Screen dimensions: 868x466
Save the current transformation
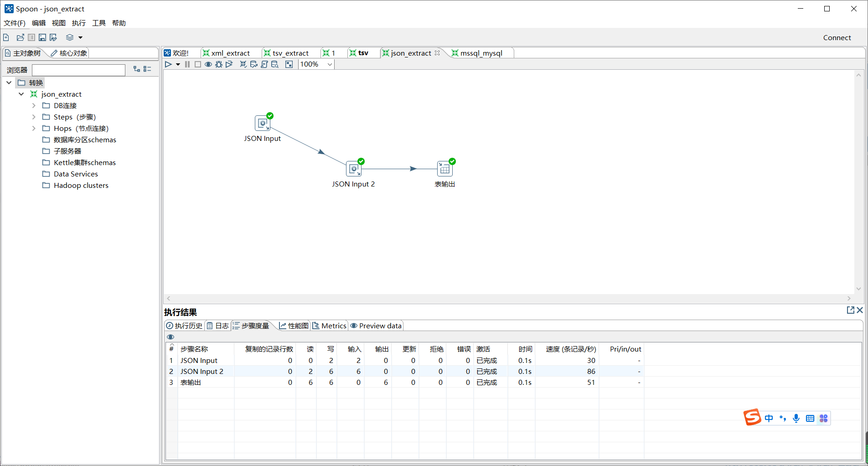[x=42, y=37]
